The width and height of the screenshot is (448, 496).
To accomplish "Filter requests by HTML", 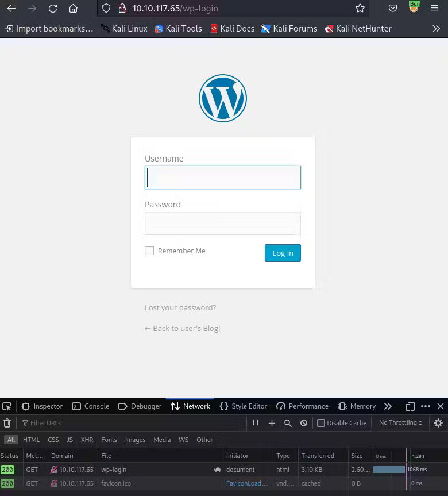I will (x=31, y=440).
